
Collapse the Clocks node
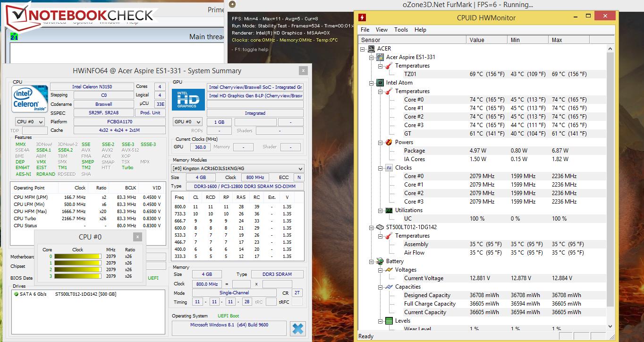pyautogui.click(x=380, y=168)
